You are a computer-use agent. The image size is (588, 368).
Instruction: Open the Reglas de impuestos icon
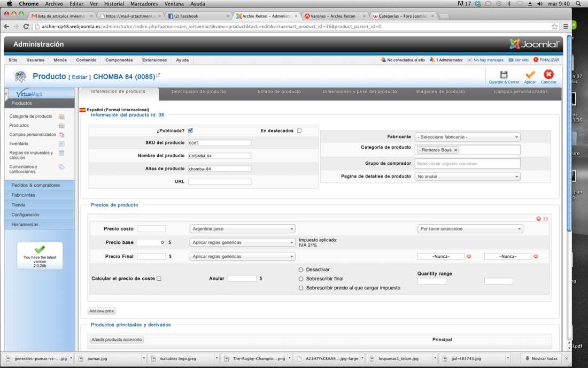pos(61,153)
